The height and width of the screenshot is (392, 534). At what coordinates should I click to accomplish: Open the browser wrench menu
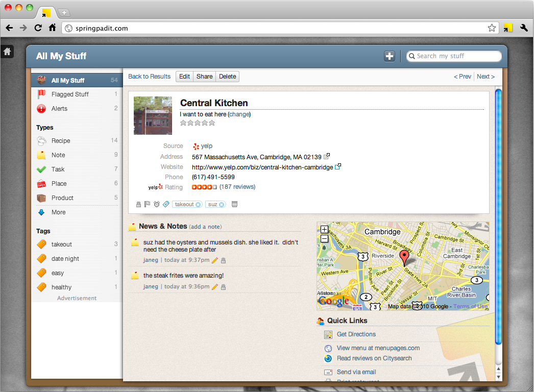[524, 28]
